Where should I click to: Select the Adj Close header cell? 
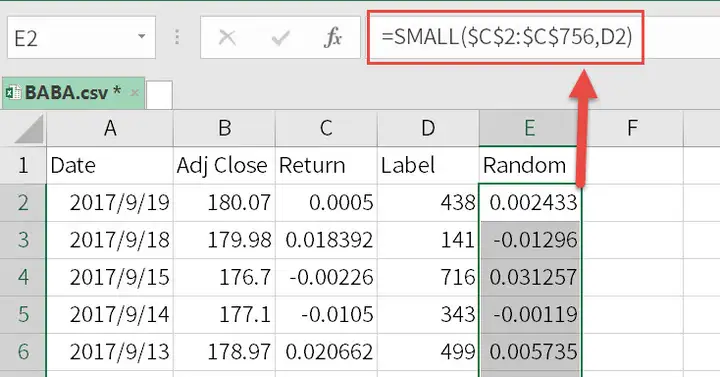tap(224, 165)
